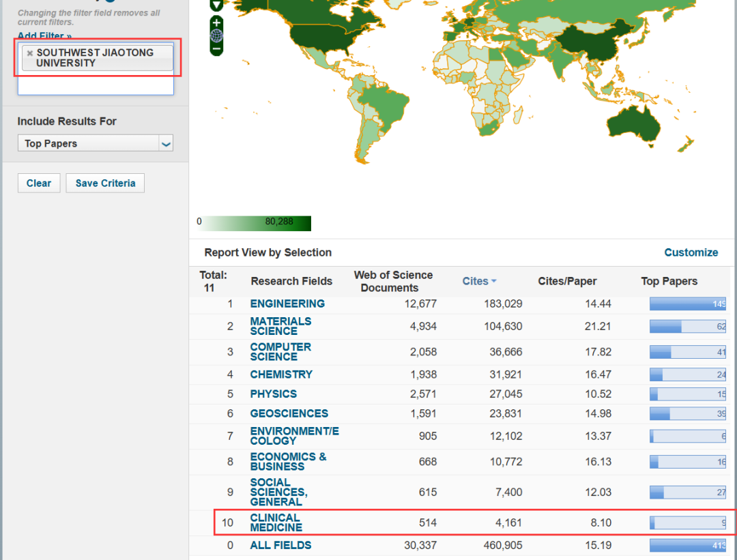The width and height of the screenshot is (737, 560).
Task: Open the Customize report link
Action: coord(691,252)
